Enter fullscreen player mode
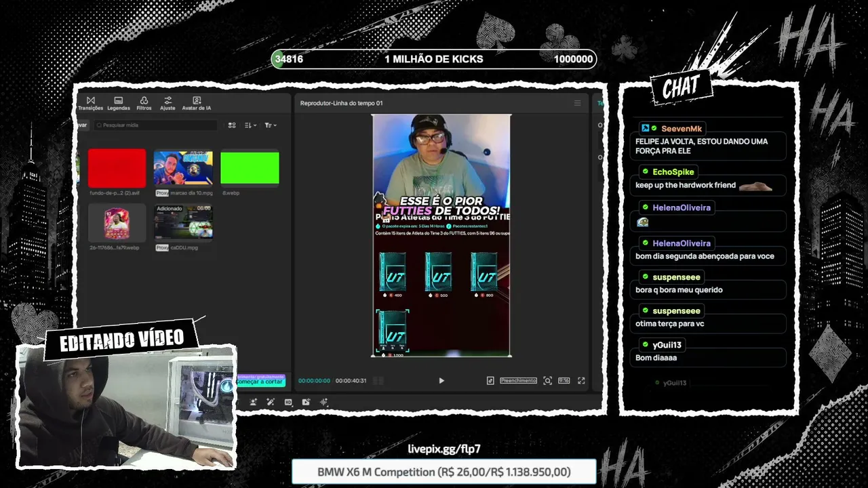The image size is (868, 488). (x=581, y=381)
